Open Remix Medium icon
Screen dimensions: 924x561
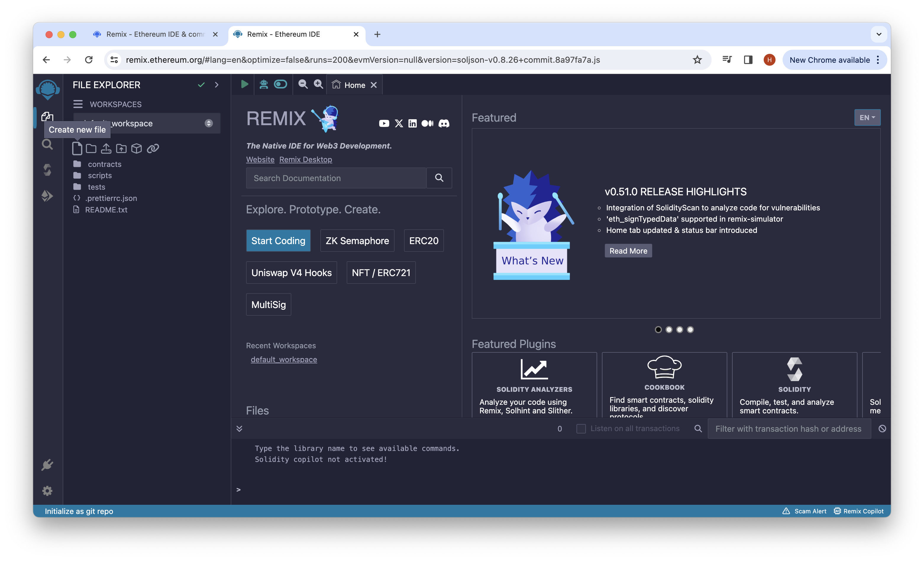point(427,123)
